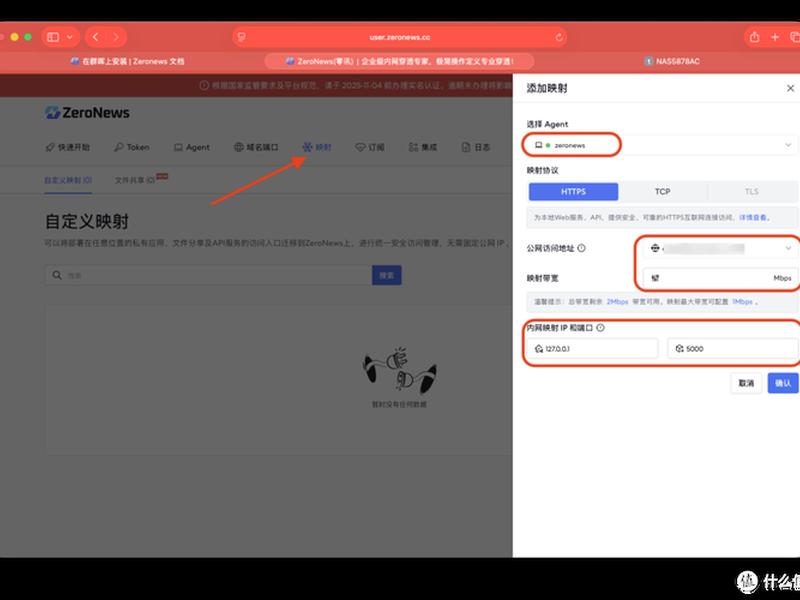
Task: Open the Safari sidebar toggle icon
Action: point(53,37)
